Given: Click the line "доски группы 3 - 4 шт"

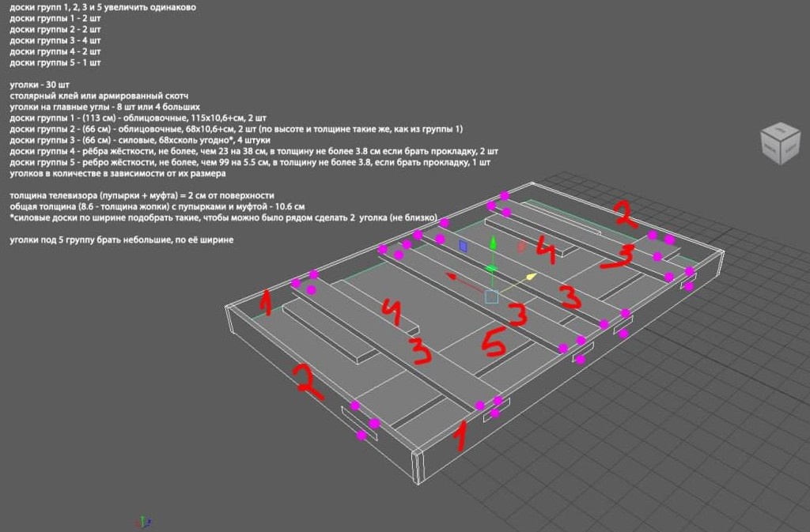Looking at the screenshot, I should (x=55, y=40).
